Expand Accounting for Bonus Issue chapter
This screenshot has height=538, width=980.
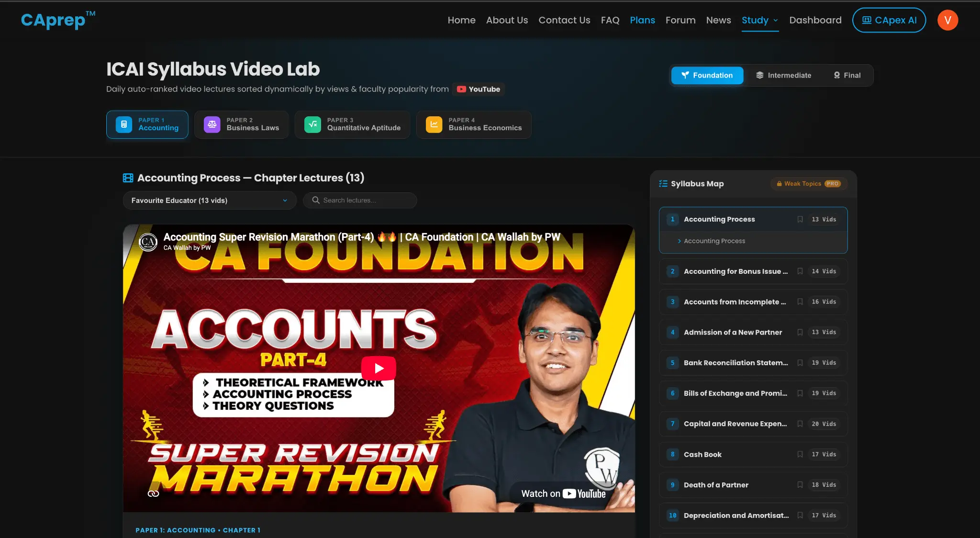(753, 271)
